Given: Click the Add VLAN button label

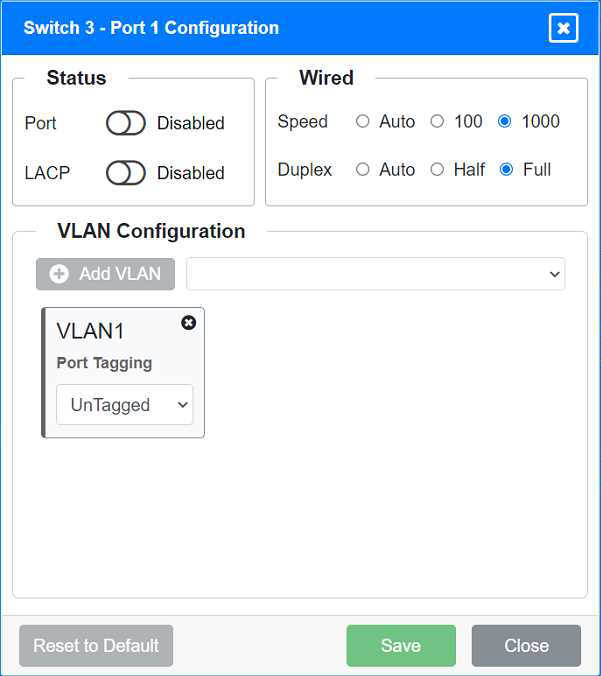Looking at the screenshot, I should pos(120,274).
